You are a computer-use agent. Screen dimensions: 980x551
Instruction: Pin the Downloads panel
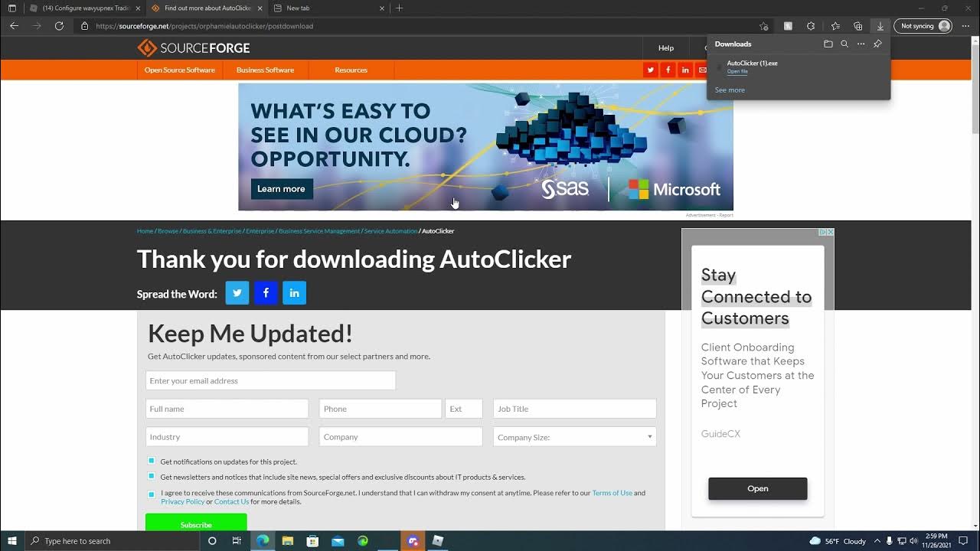(x=877, y=44)
